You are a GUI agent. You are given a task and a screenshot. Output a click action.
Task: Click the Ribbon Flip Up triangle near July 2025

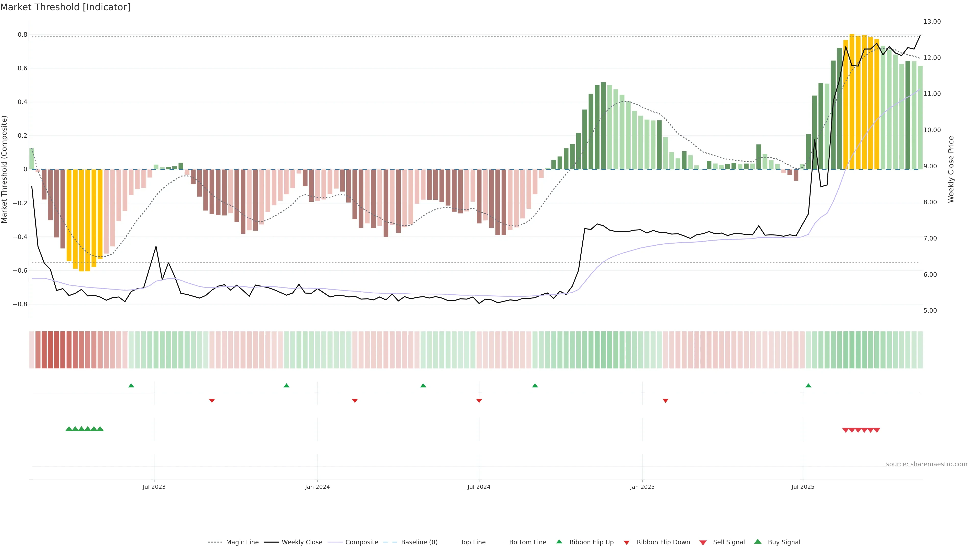pos(808,386)
